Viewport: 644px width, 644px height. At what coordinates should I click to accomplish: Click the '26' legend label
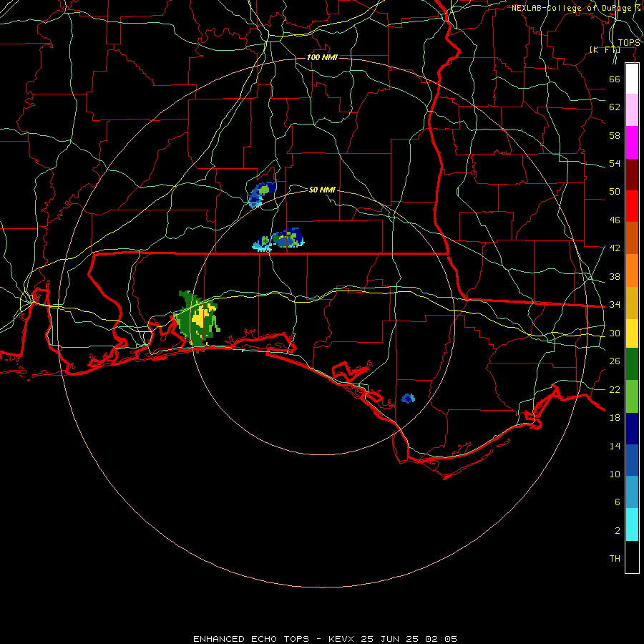tap(615, 361)
